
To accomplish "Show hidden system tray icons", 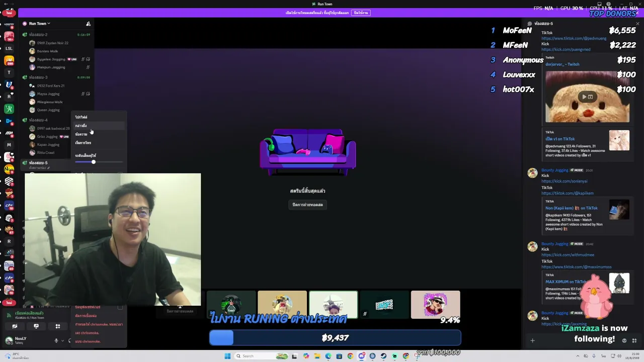I will (x=578, y=356).
